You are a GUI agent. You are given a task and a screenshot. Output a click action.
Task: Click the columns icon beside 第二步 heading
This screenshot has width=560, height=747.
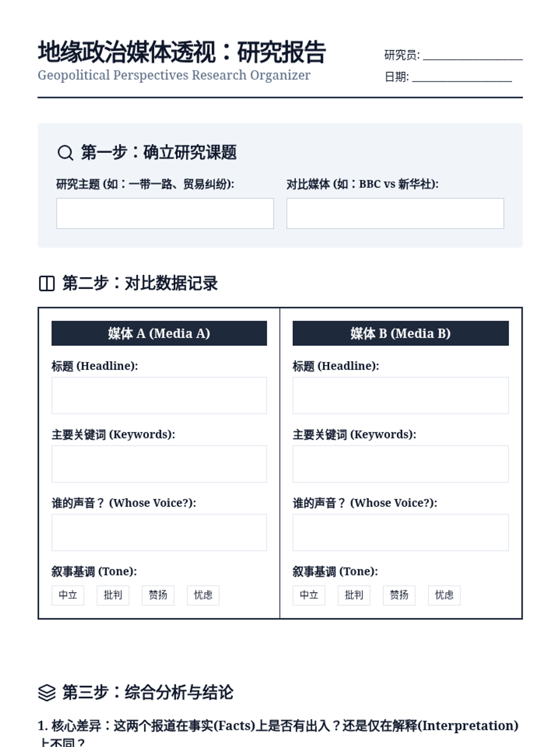[x=47, y=283]
